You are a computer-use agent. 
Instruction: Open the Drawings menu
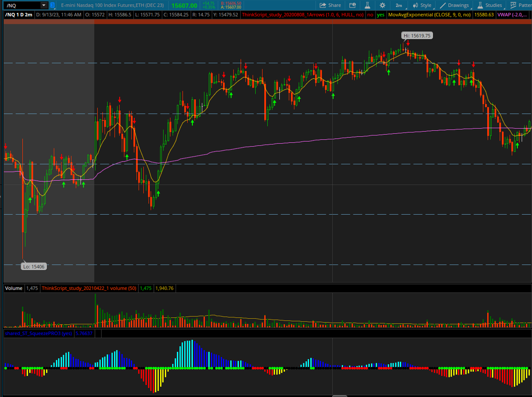click(454, 5)
